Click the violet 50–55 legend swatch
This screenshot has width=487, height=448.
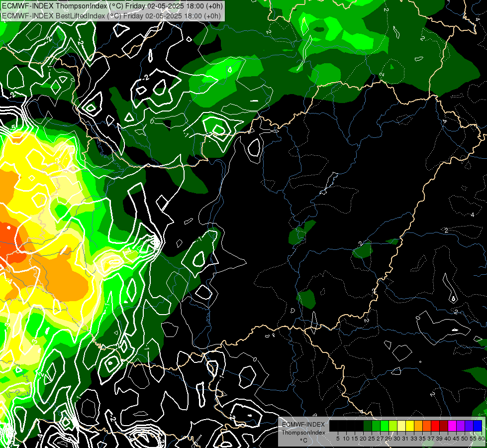tap(469, 426)
